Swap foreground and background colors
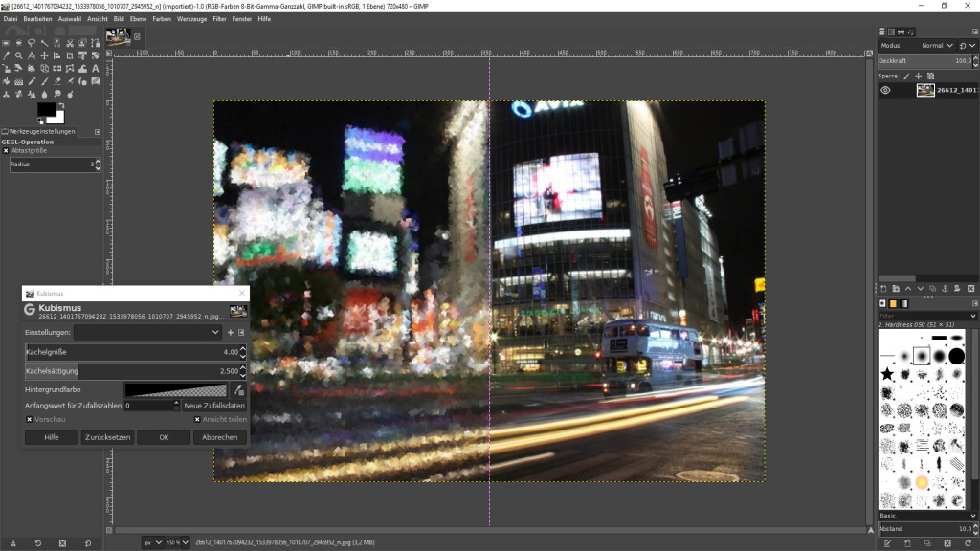This screenshot has width=980, height=551. pyautogui.click(x=59, y=105)
